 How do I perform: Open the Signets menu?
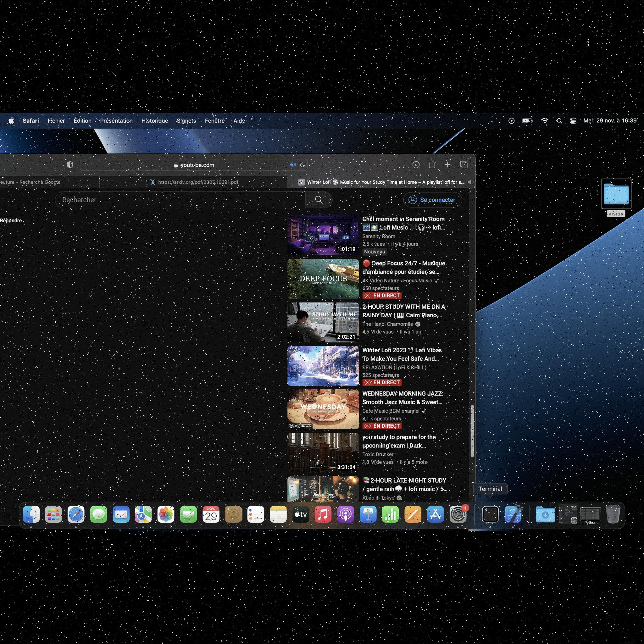(x=186, y=121)
